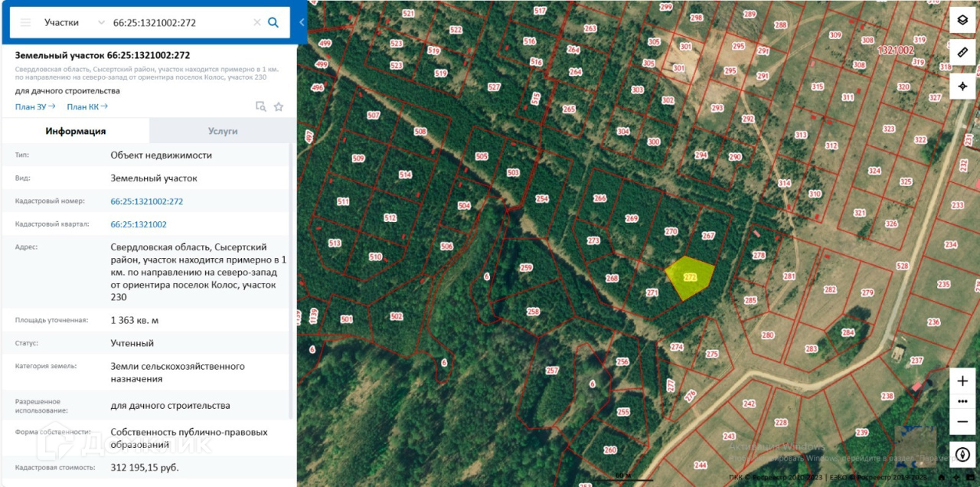Click parcel label 236 on map
This screenshot has width=980, height=487.
[x=933, y=322]
